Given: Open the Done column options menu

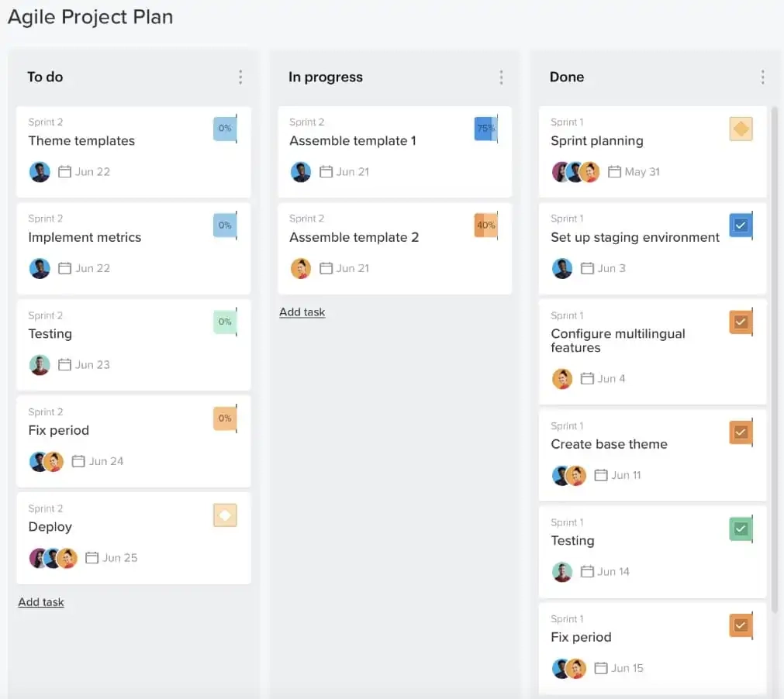Looking at the screenshot, I should click(x=762, y=77).
